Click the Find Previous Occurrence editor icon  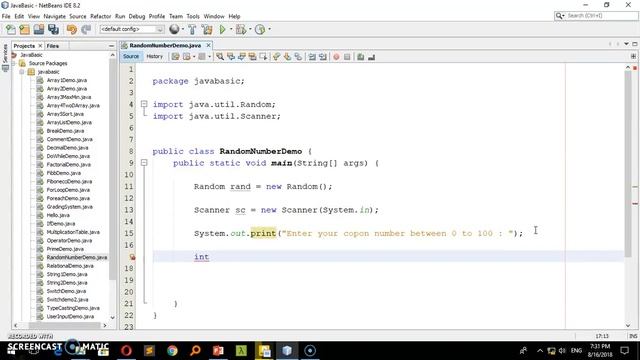231,57
